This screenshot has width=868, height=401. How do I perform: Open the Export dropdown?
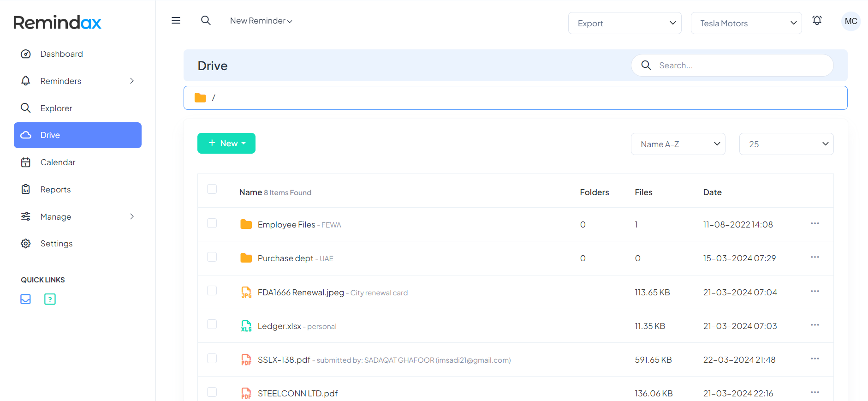click(x=625, y=23)
